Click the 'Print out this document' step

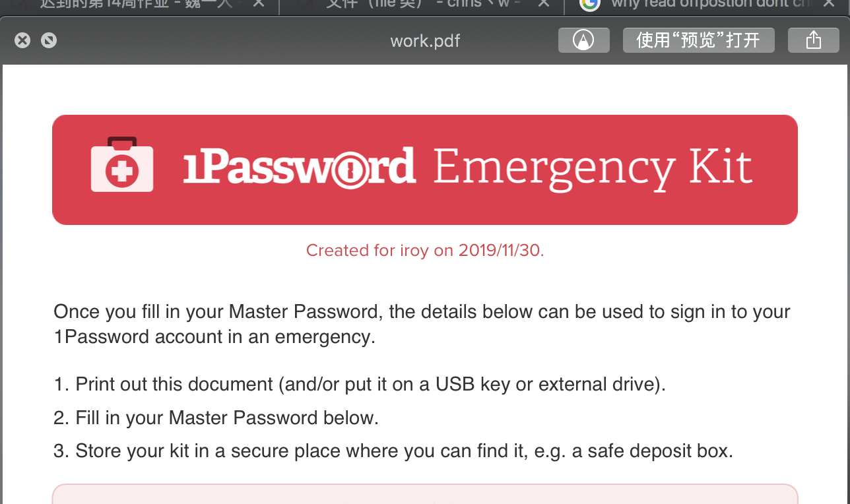coord(360,384)
